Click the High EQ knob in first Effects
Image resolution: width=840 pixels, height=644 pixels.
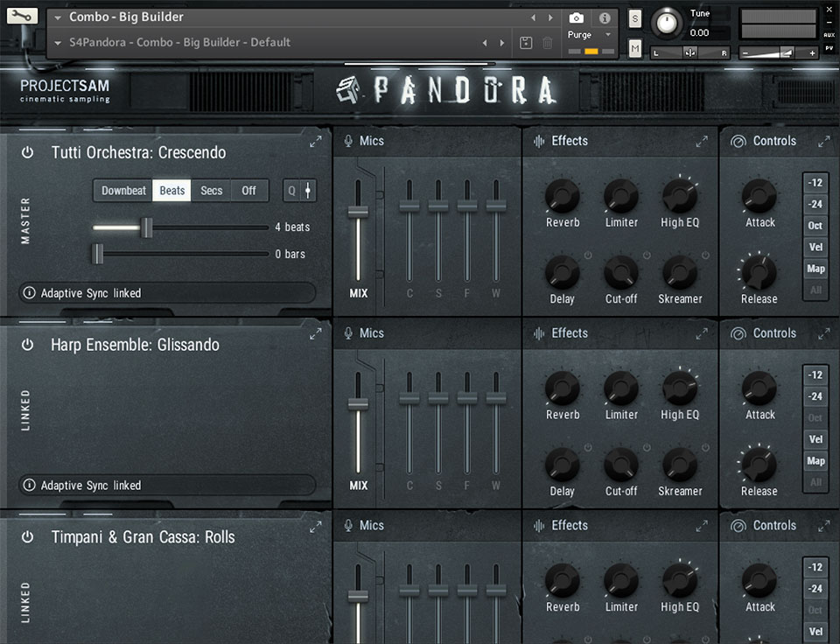click(680, 196)
